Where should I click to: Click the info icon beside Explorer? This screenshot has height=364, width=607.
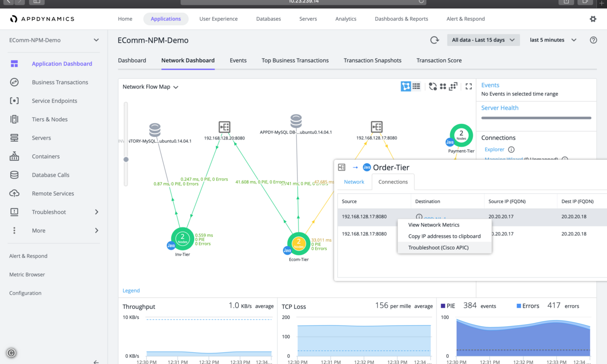511,150
